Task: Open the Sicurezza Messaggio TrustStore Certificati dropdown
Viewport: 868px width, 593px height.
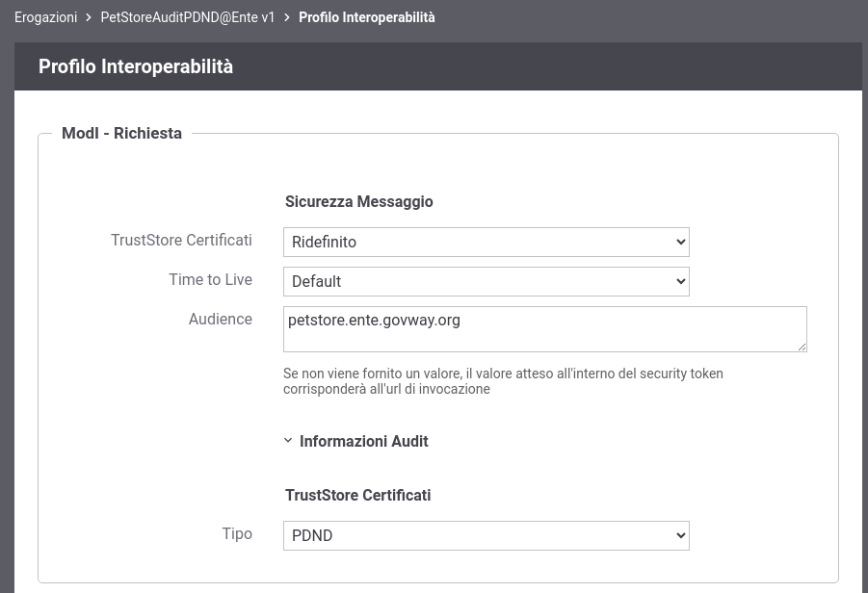Action: click(x=487, y=243)
